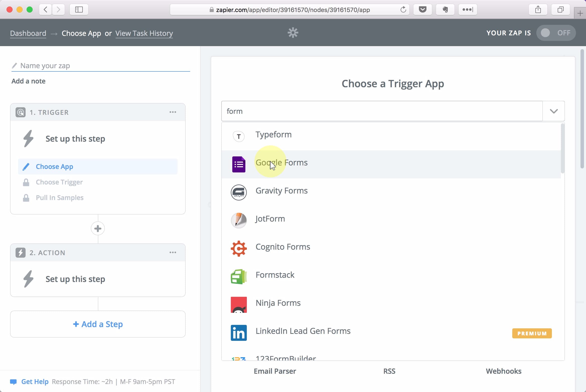Viewport: 586px width, 392px height.
Task: Click the LinkedIn logo icon
Action: (x=239, y=333)
